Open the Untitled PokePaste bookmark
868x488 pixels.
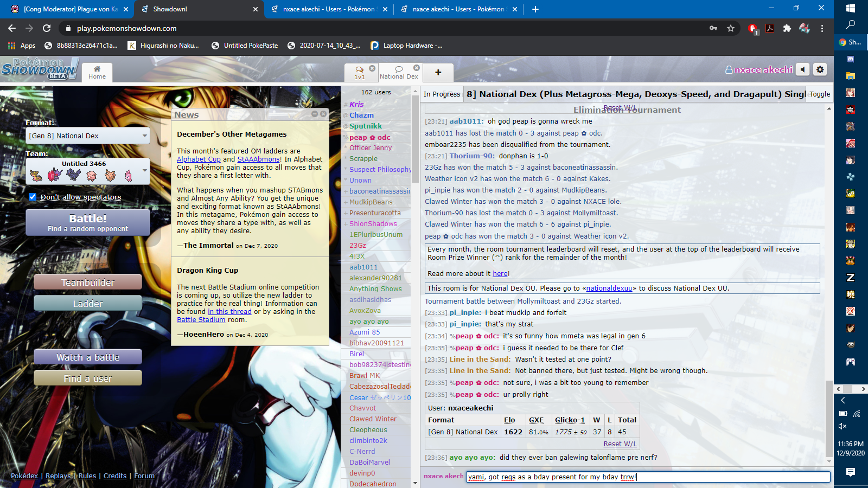point(245,46)
